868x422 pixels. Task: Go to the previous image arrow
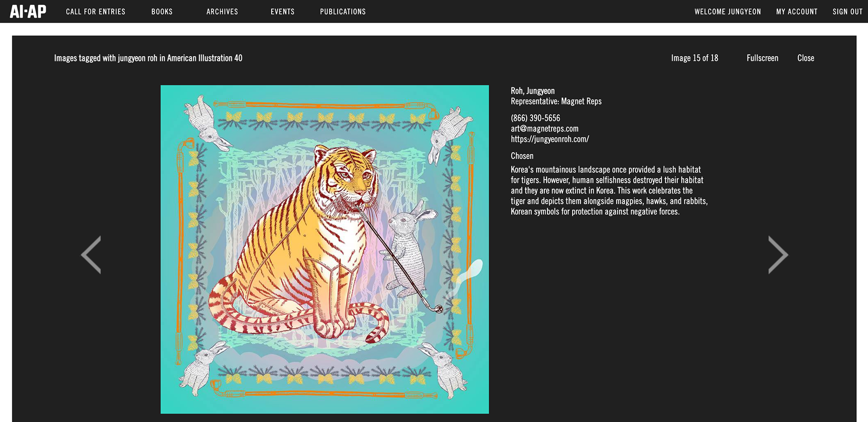[91, 255]
